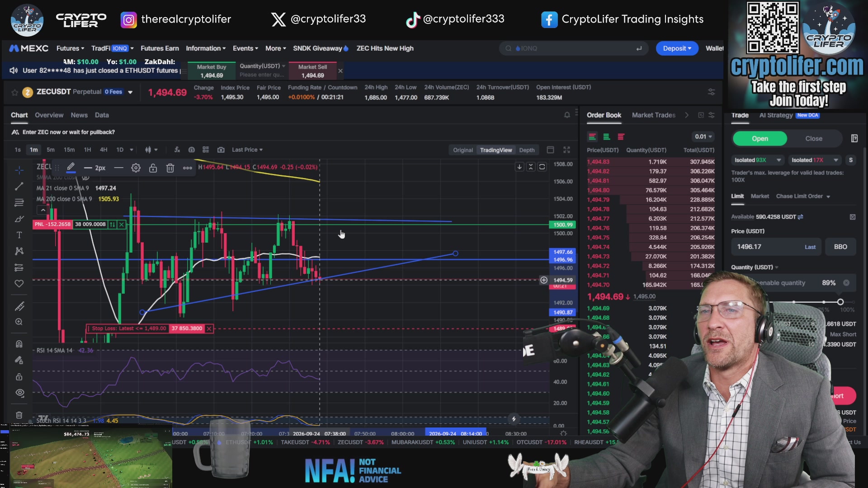Open Isolated 93X leverage dropdown

point(757,160)
